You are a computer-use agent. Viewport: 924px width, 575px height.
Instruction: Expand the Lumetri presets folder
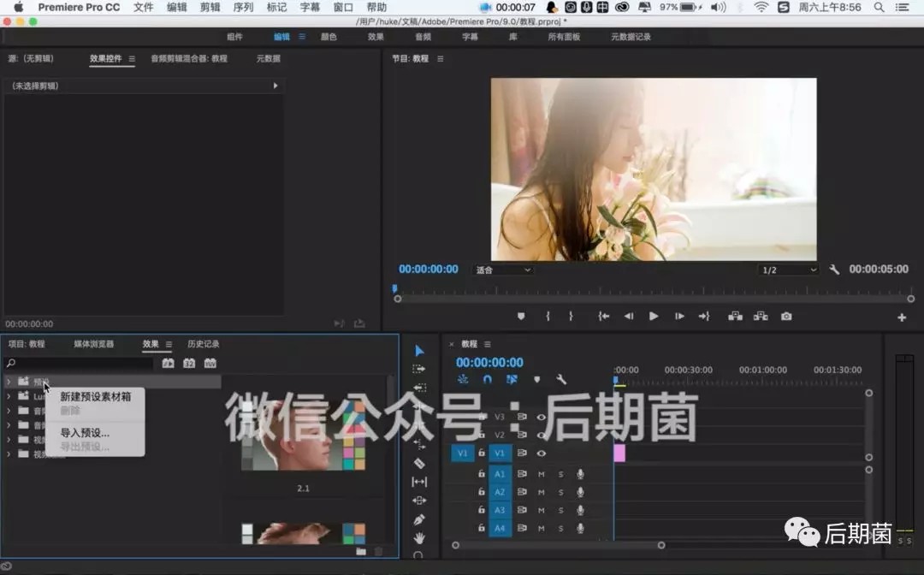(x=9, y=396)
